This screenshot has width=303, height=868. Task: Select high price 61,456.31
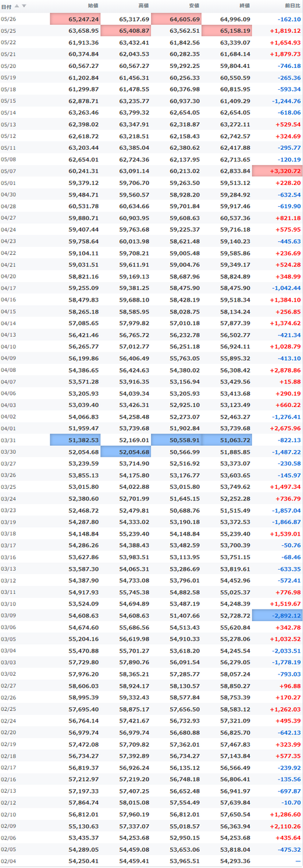coord(134,78)
